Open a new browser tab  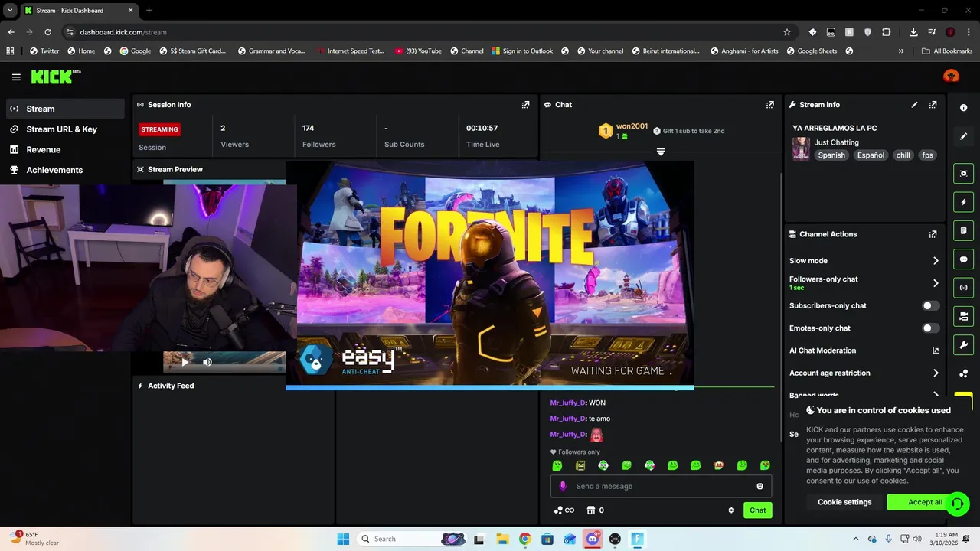click(149, 11)
